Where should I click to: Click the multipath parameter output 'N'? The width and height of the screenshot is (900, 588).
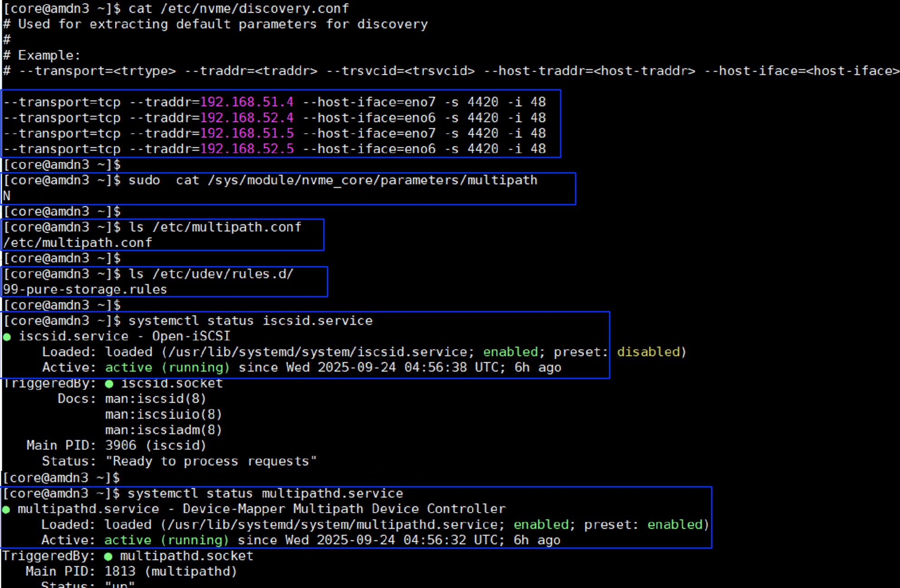(7, 196)
